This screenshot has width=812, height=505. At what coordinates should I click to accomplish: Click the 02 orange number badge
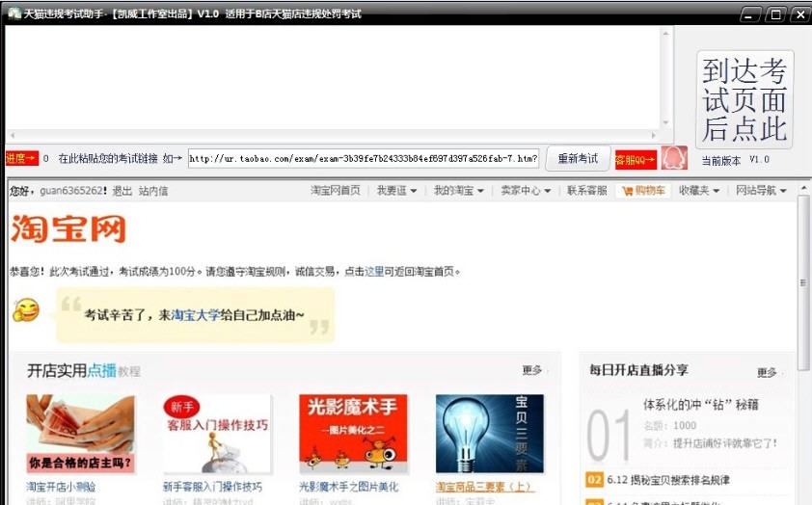(594, 480)
